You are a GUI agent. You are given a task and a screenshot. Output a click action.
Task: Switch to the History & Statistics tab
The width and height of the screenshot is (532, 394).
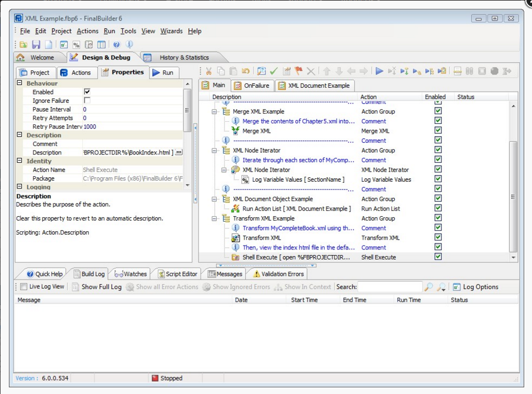(x=183, y=57)
